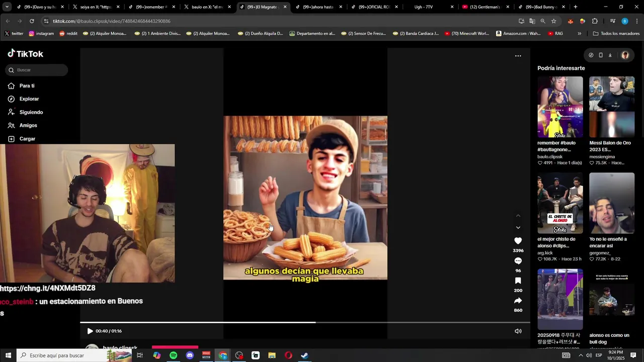
Task: Like the video with heart icon
Action: click(x=518, y=241)
